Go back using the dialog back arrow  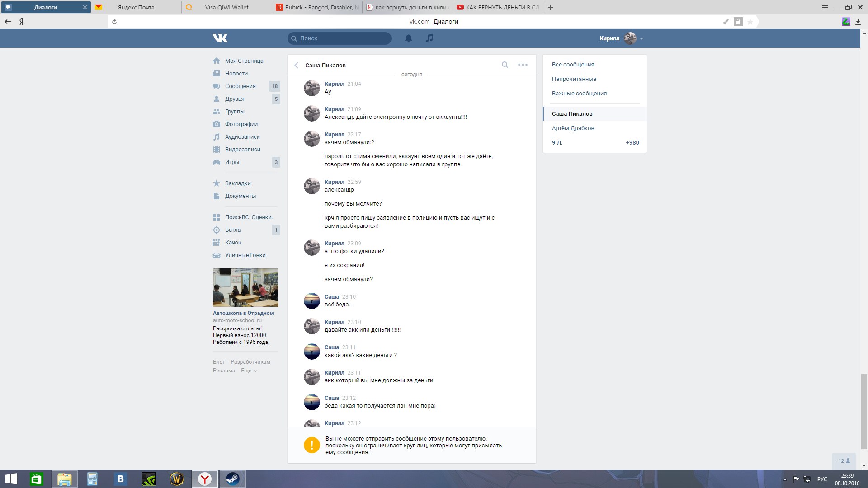(297, 65)
